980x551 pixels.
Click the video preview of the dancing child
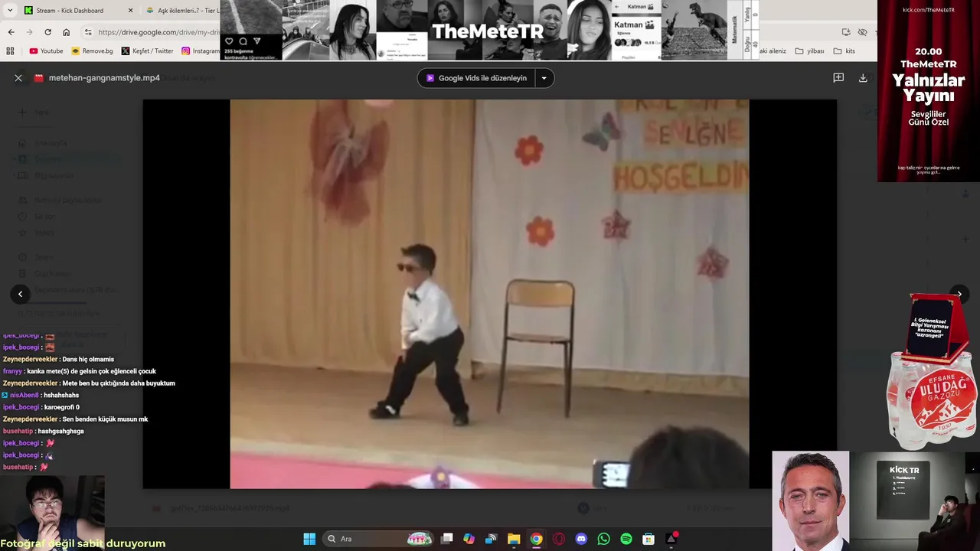tap(489, 294)
